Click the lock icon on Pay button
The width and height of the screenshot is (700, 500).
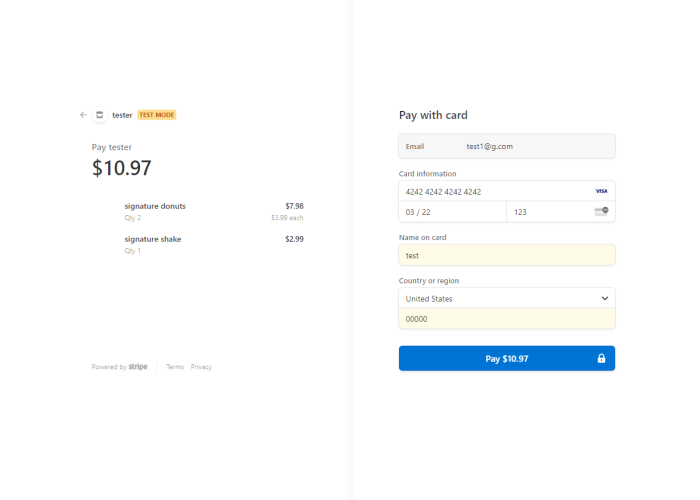601,358
